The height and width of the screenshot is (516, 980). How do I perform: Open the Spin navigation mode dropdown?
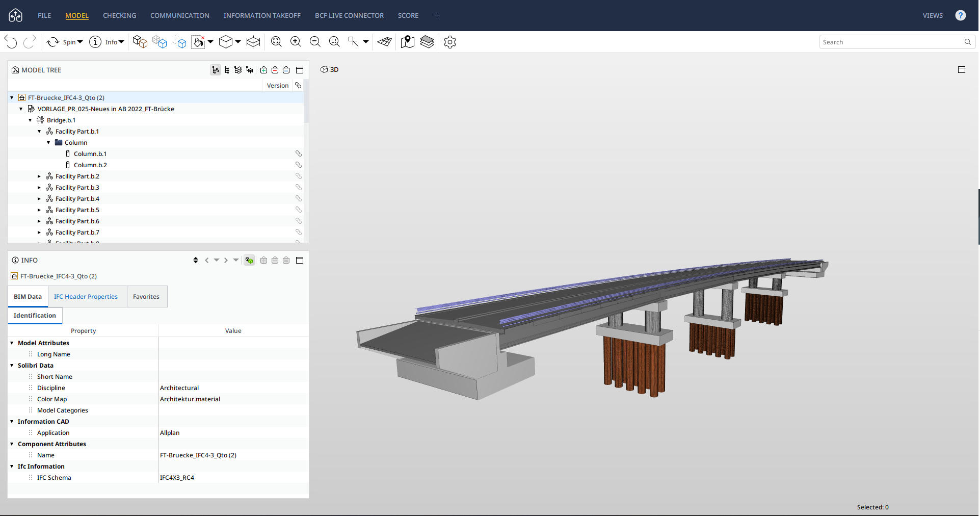click(x=65, y=42)
